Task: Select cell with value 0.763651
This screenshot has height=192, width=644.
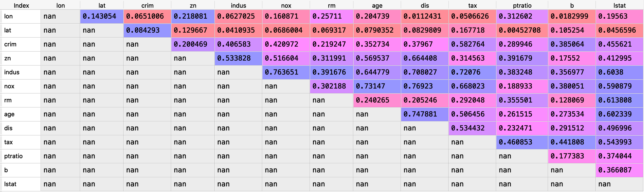Action: click(x=286, y=72)
